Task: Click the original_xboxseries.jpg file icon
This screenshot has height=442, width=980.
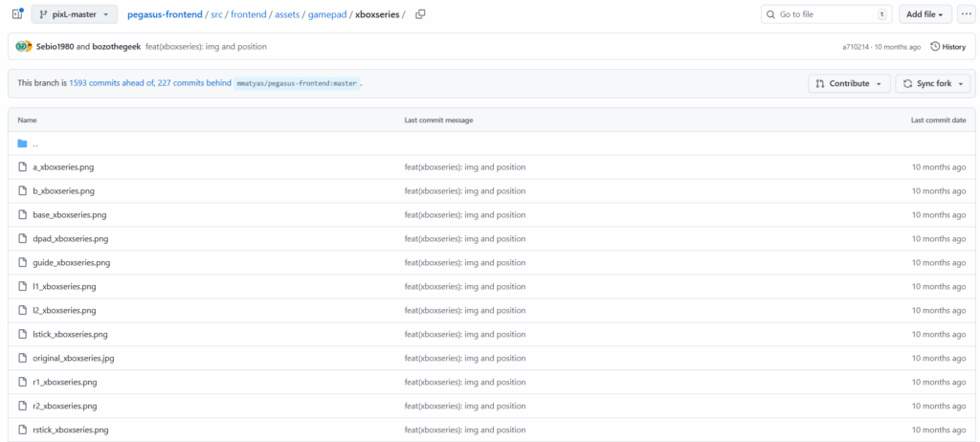Action: click(23, 358)
